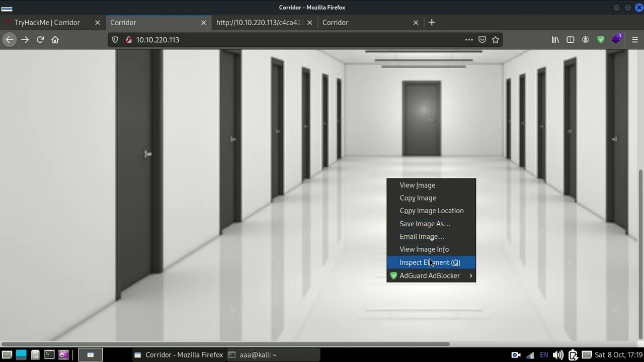Screen dimensions: 644x362
Task: Select View Image Info menu entry
Action: [431, 249]
